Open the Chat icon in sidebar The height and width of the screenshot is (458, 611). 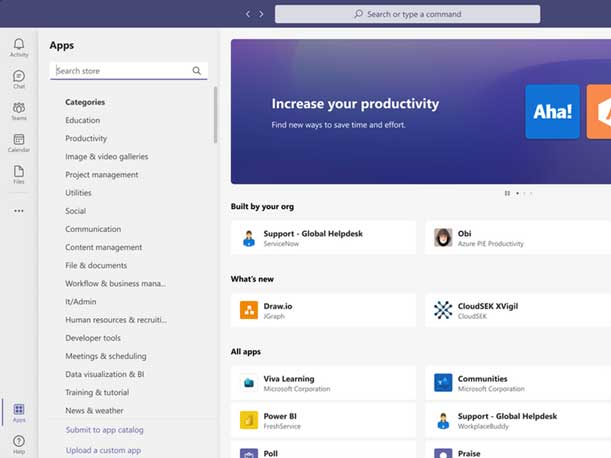pyautogui.click(x=18, y=79)
